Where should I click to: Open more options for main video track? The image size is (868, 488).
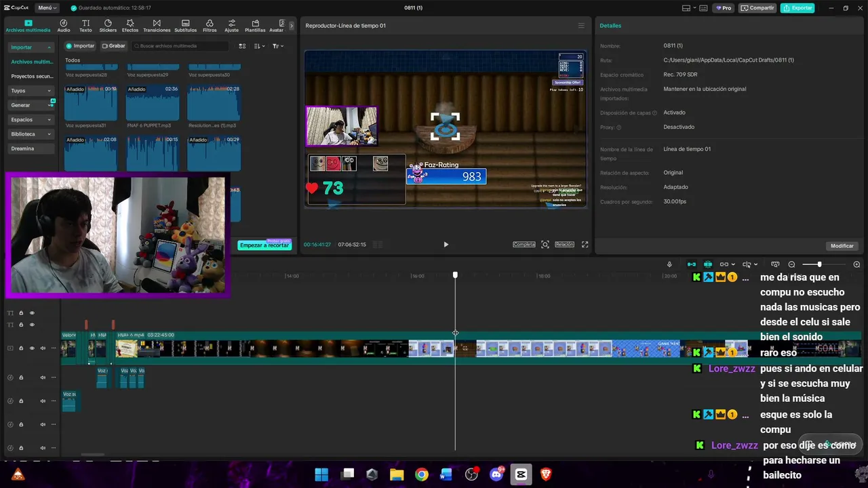tap(54, 348)
